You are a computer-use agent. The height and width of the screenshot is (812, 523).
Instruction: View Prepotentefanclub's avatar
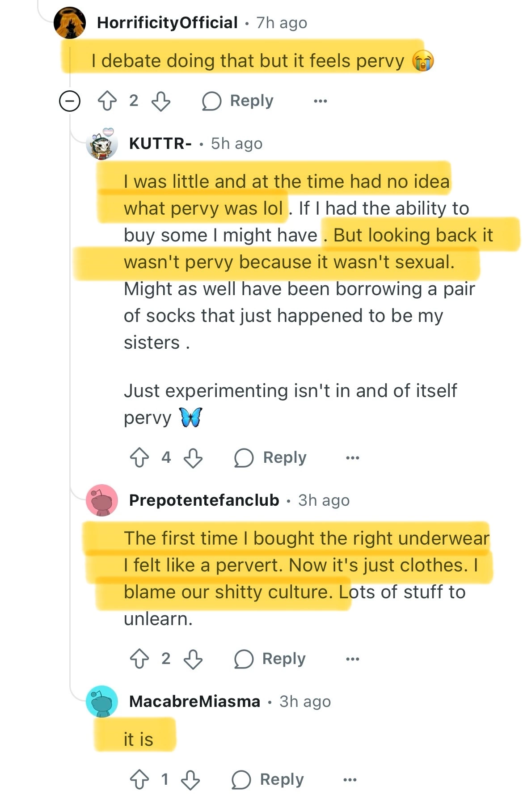(102, 500)
